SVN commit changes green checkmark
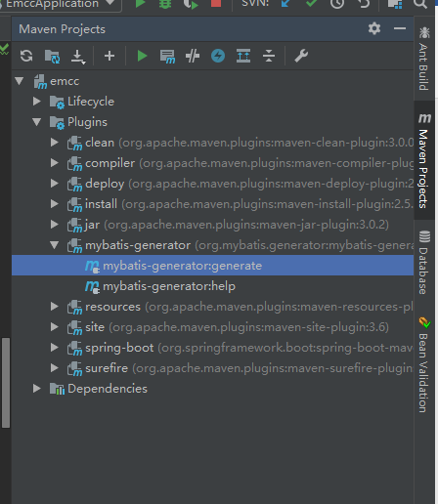The image size is (438, 504). click(x=311, y=3)
